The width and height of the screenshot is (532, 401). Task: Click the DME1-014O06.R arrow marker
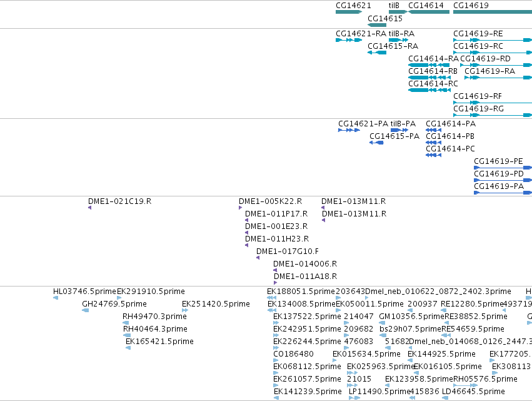tap(275, 270)
